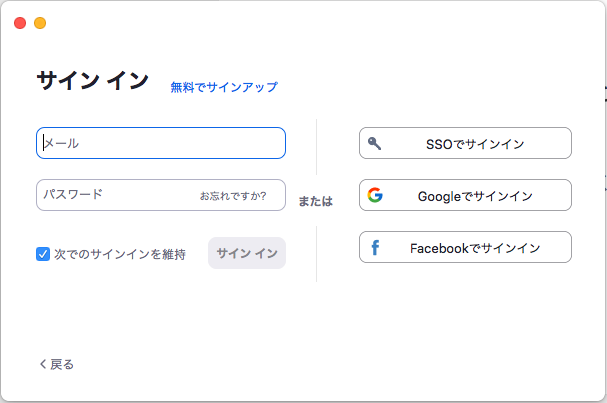Click the Google G logo icon
Screen dimensions: 607x403
click(x=375, y=195)
